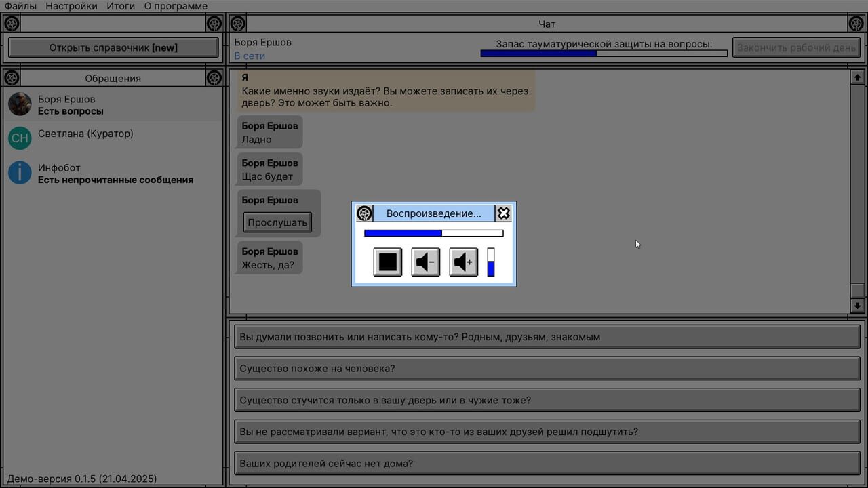868x488 pixels.
Task: Click pentagram icon left of Чат header
Action: pos(237,24)
